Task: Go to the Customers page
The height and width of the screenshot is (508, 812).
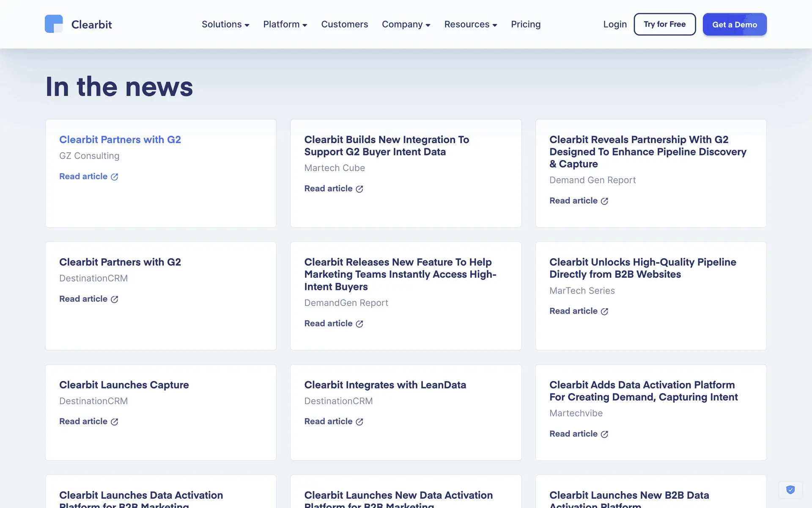Action: [x=344, y=25]
